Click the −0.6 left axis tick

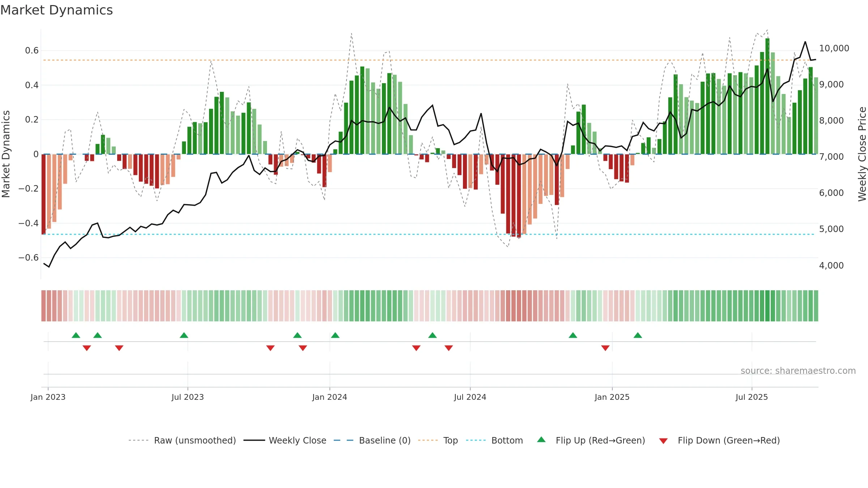[29, 258]
